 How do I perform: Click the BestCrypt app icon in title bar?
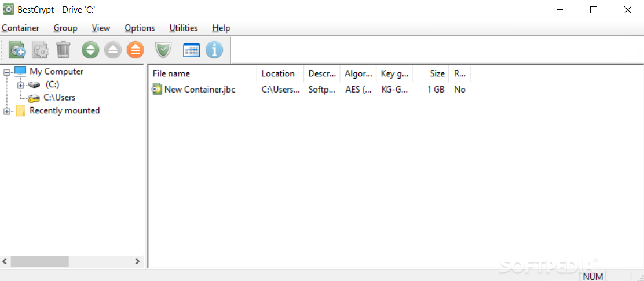pos(8,10)
